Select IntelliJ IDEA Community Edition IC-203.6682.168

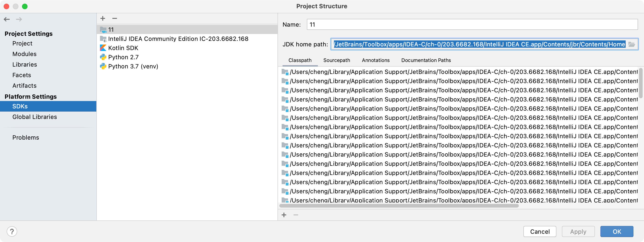(x=187, y=39)
